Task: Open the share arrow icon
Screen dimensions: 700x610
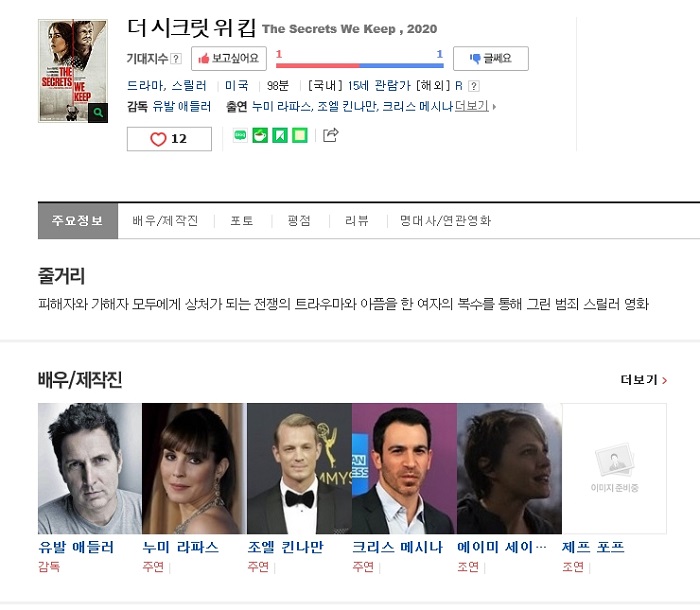Action: point(330,135)
